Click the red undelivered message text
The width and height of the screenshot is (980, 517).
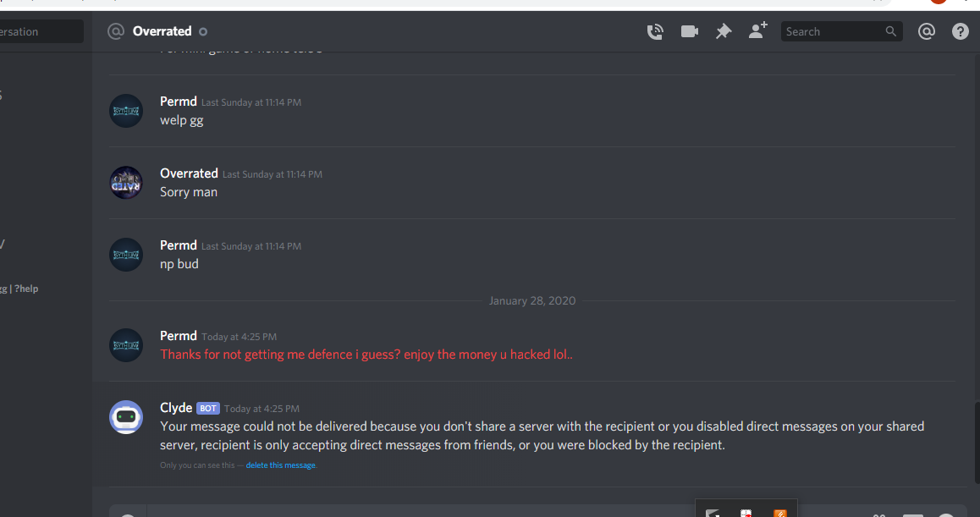pyautogui.click(x=366, y=355)
